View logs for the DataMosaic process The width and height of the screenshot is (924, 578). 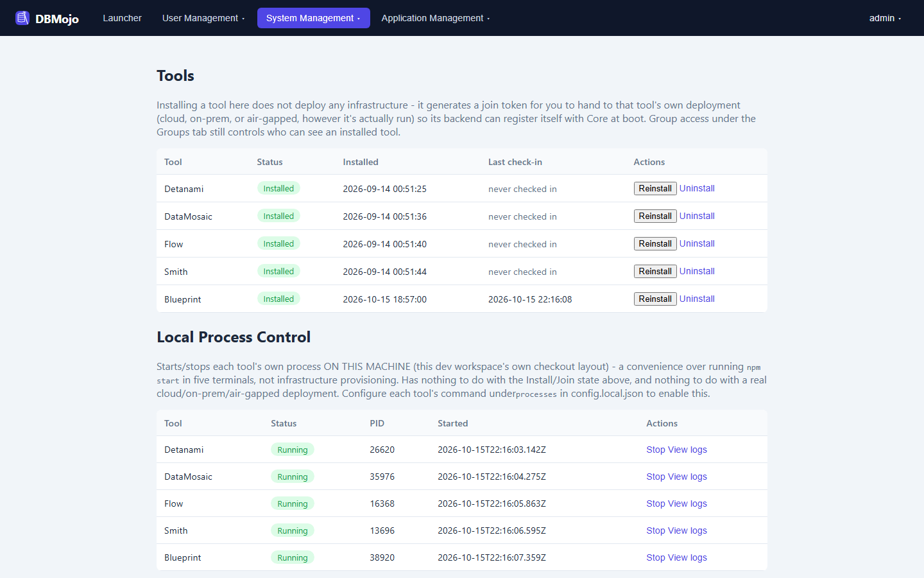tap(687, 477)
